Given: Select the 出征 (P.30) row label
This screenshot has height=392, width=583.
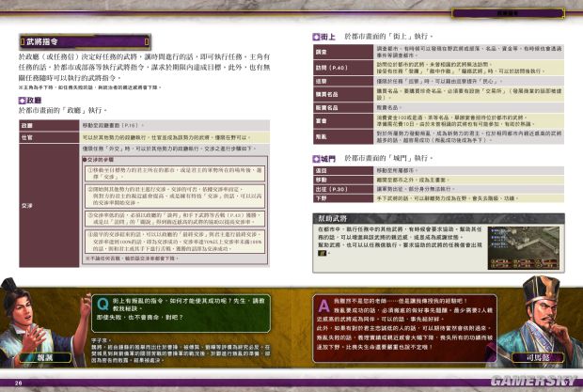Looking at the screenshot, I should [343, 189].
